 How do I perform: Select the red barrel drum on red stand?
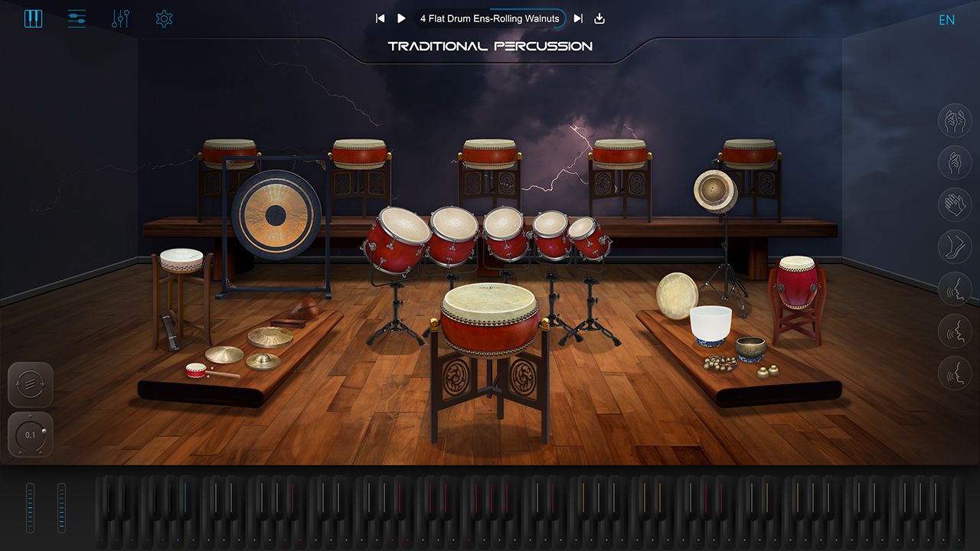pos(797,282)
